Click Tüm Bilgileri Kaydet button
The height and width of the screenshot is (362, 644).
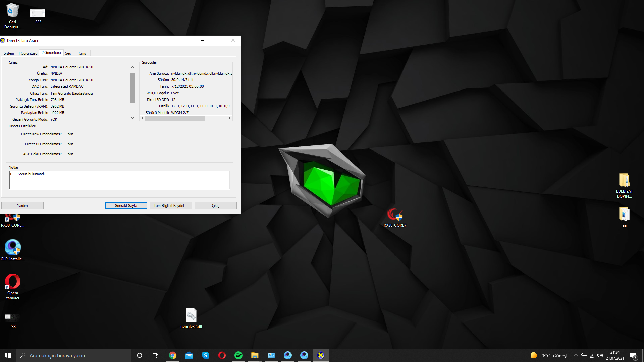pyautogui.click(x=170, y=206)
